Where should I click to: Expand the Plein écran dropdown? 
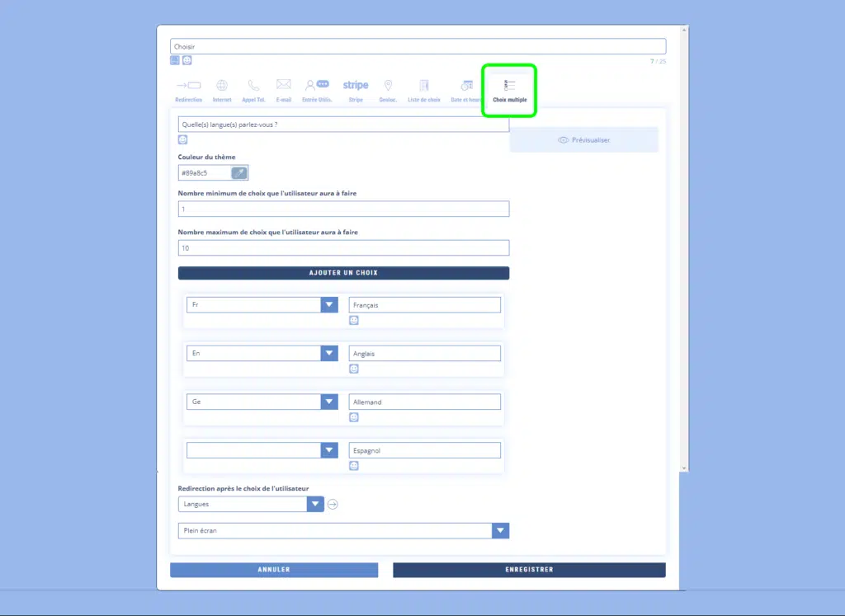(500, 531)
